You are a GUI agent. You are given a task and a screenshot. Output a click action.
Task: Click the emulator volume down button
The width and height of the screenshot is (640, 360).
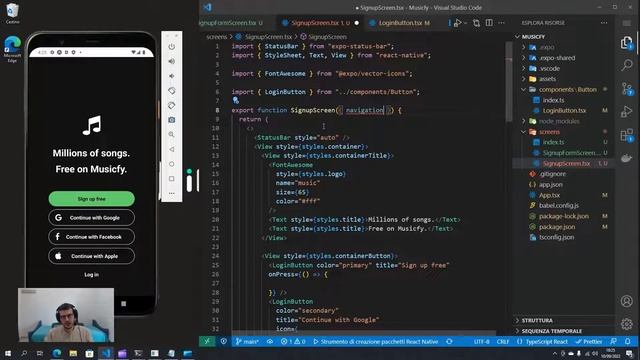(172, 76)
